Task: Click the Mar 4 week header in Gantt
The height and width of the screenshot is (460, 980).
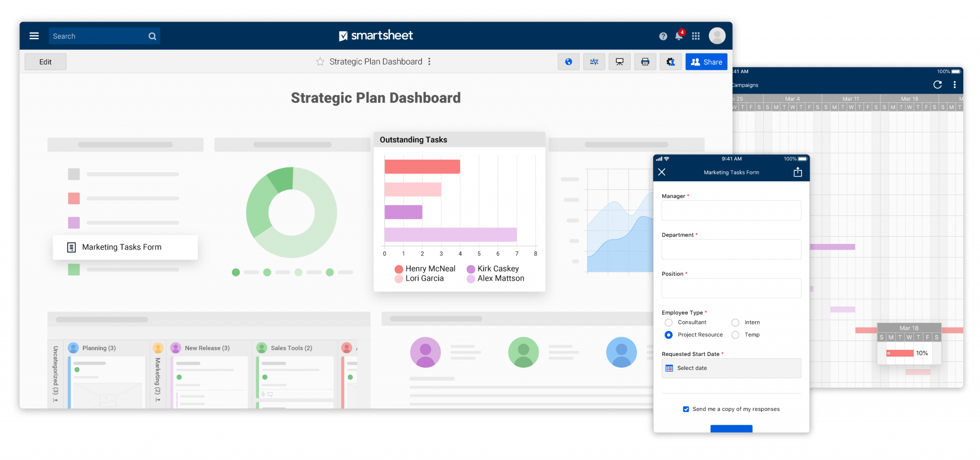Action: pos(792,99)
